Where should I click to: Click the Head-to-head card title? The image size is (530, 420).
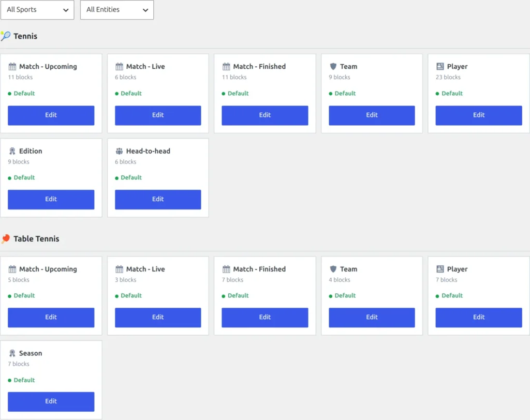point(148,151)
